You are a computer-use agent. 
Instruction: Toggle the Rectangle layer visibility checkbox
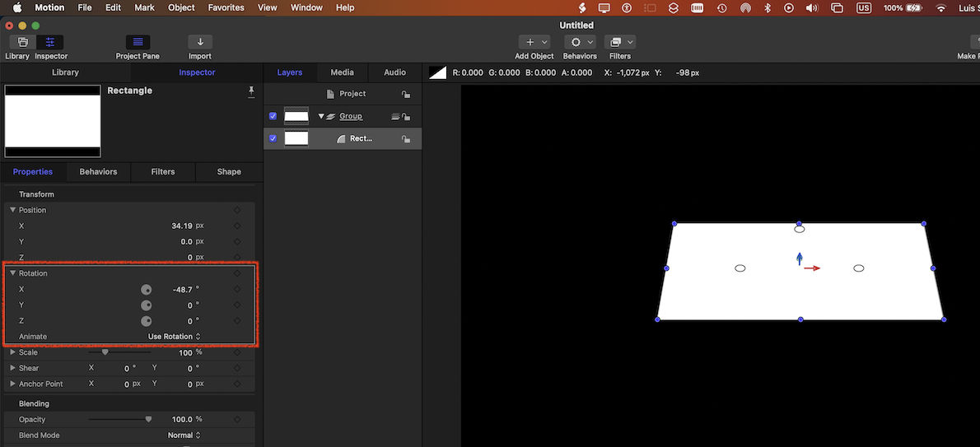tap(273, 139)
